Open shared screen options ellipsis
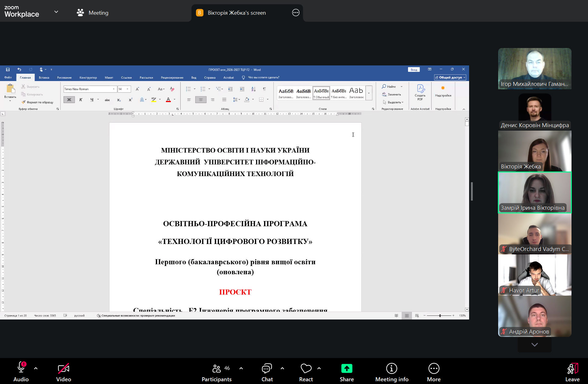The height and width of the screenshot is (384, 588). pos(296,13)
